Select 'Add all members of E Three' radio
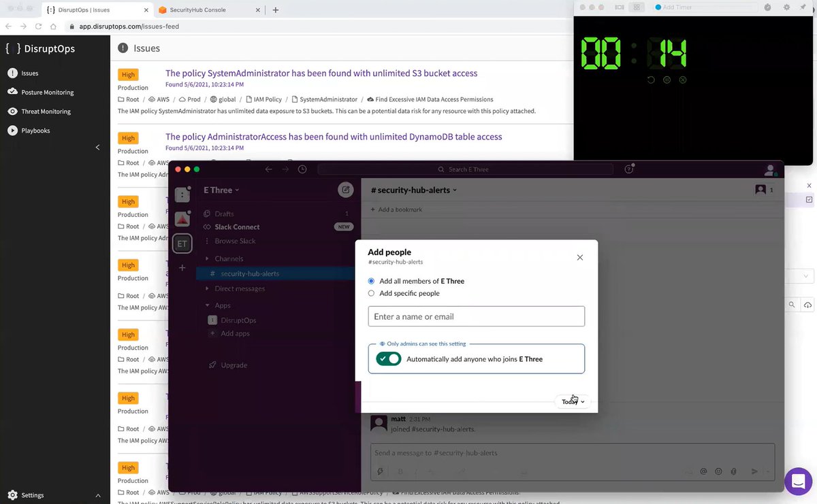 coord(371,281)
